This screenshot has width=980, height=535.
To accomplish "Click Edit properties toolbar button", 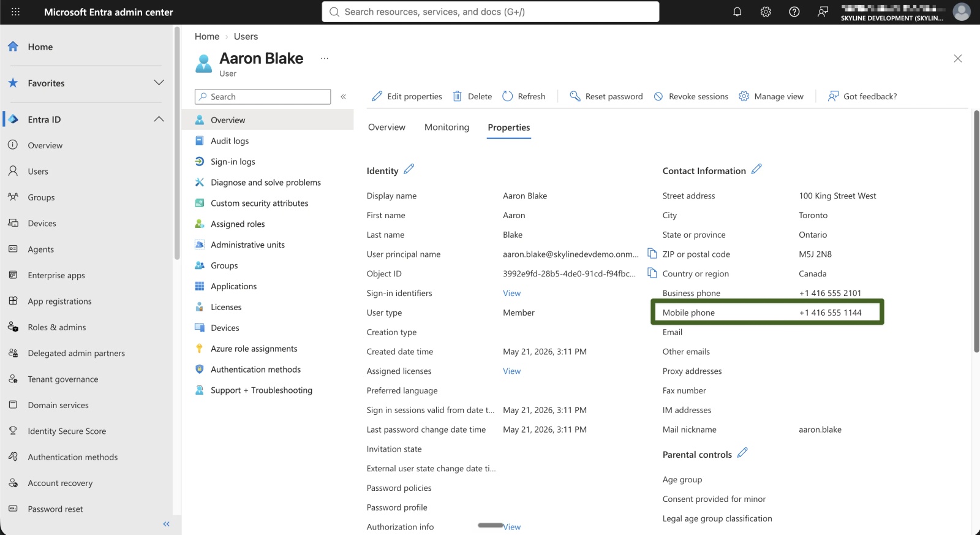I will tap(407, 96).
